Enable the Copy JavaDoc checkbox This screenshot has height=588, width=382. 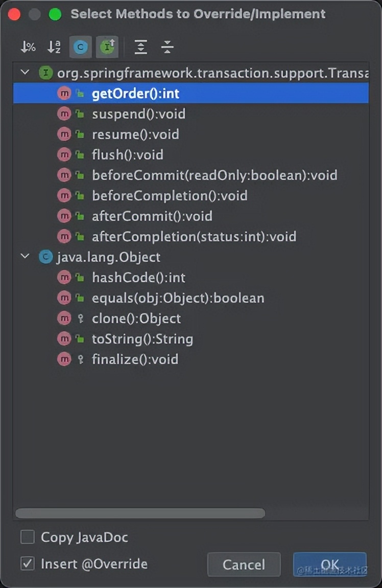[27, 537]
